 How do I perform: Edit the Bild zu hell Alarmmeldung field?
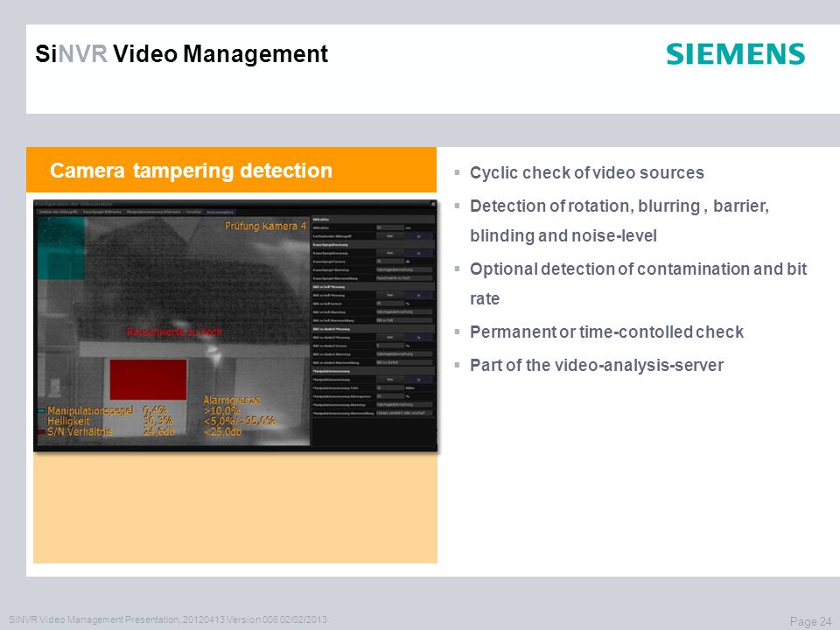tap(404, 320)
